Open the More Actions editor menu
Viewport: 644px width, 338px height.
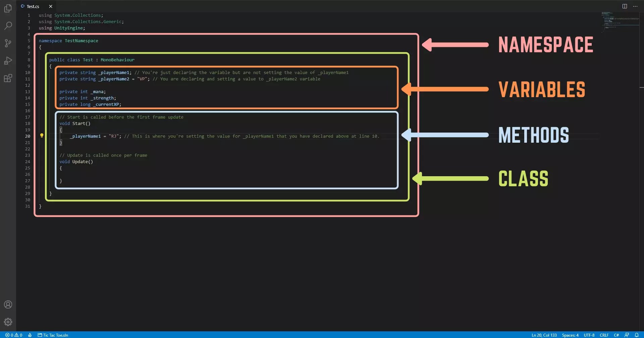coord(635,6)
